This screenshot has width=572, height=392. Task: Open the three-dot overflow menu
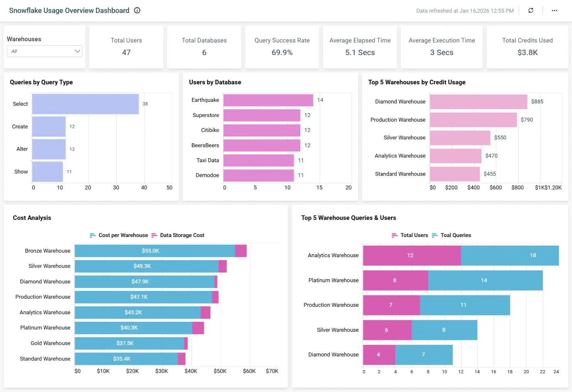click(x=554, y=10)
